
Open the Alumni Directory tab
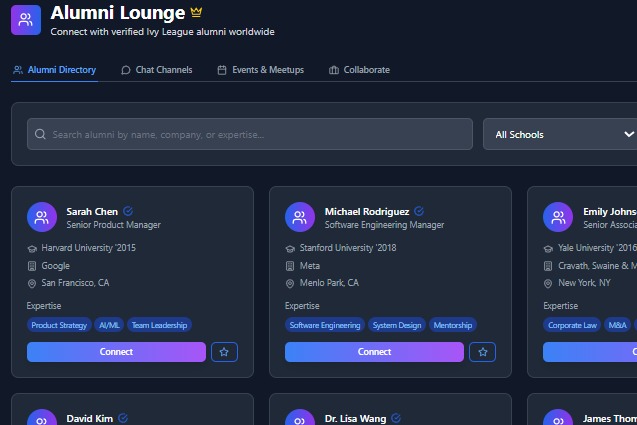[x=54, y=70]
